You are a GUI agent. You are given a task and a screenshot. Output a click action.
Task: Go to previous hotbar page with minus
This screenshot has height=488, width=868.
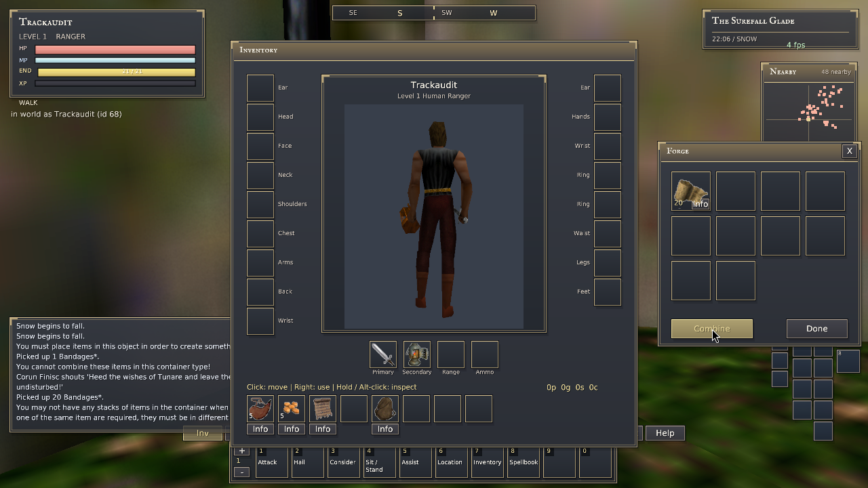241,472
